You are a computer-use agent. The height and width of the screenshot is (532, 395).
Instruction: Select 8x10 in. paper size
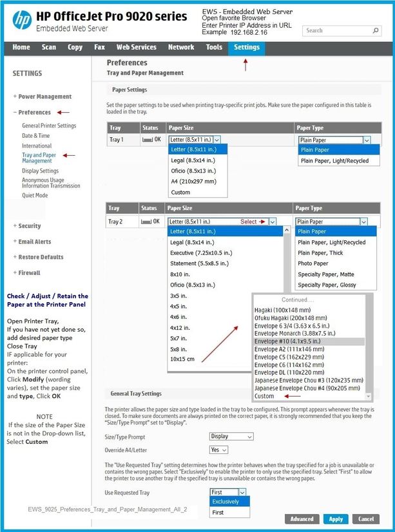coord(226,274)
